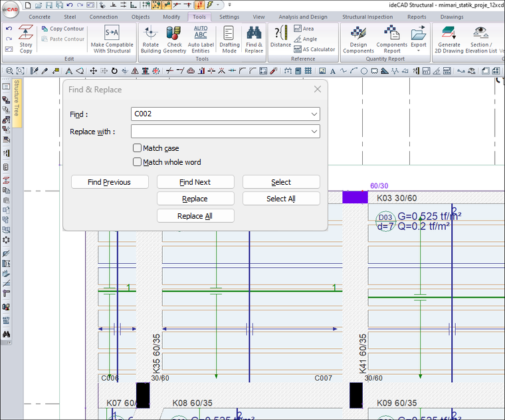Run Check Geometry tool
This screenshot has width=505, height=420.
[175, 39]
